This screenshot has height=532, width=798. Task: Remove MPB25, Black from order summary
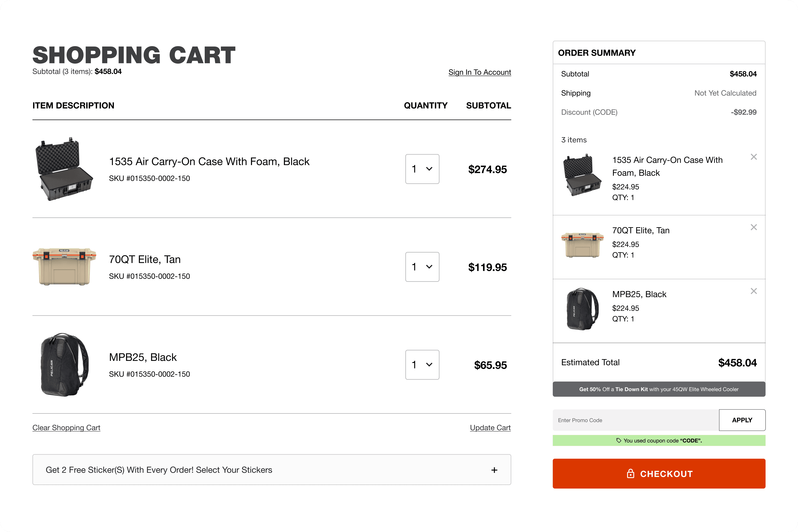click(753, 291)
